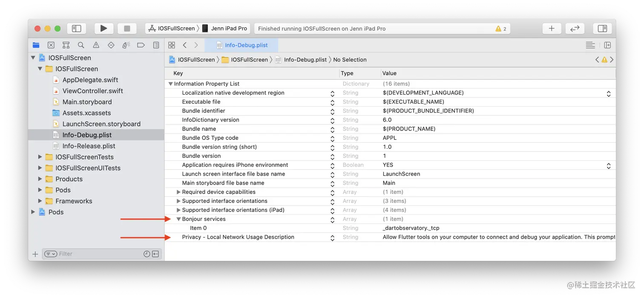644x298 pixels.
Task: Select the Test navigator diamond icon
Action: (111, 45)
